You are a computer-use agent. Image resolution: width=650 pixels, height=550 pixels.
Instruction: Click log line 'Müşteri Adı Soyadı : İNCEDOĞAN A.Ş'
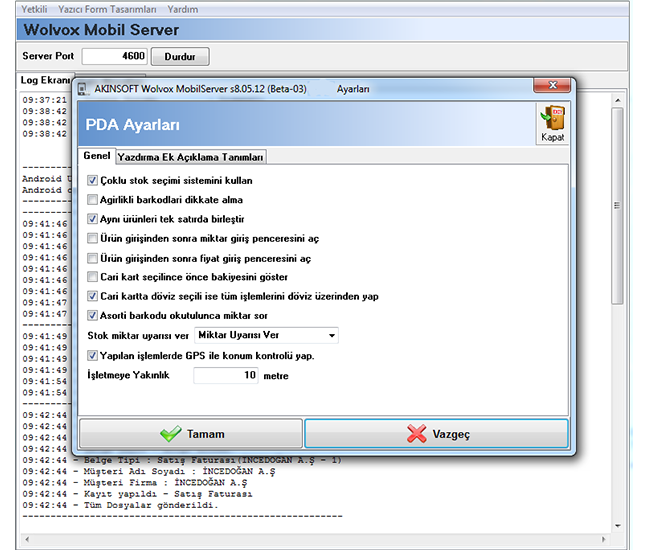click(x=149, y=472)
